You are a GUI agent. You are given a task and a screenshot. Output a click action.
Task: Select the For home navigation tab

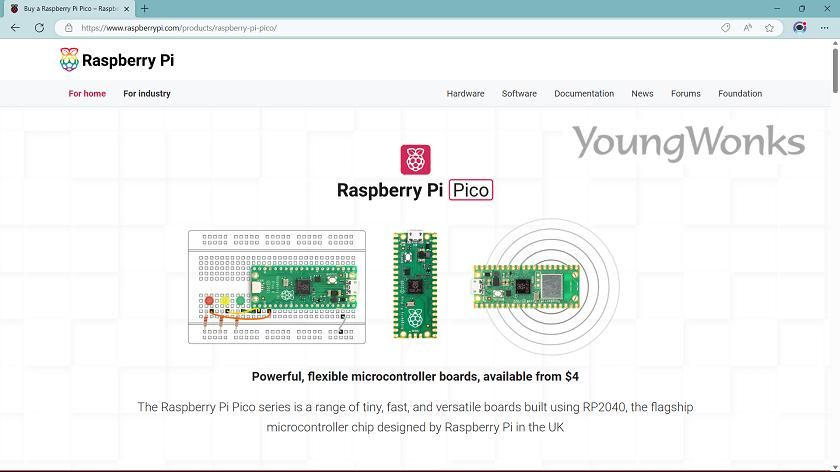coord(87,93)
